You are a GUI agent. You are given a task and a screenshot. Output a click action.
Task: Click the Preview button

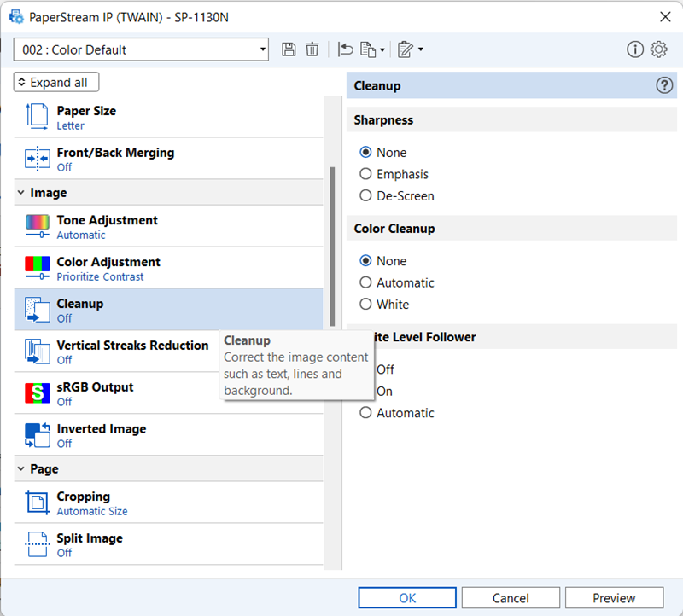pyautogui.click(x=614, y=598)
